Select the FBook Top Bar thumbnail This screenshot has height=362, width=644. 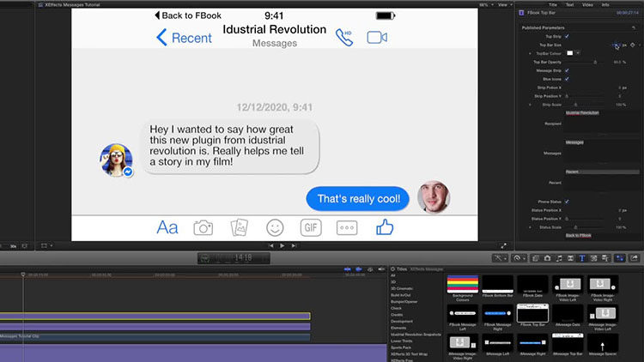532,313
